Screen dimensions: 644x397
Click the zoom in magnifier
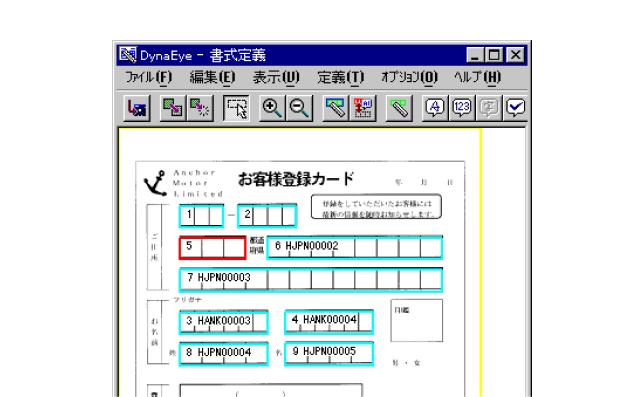click(x=272, y=108)
